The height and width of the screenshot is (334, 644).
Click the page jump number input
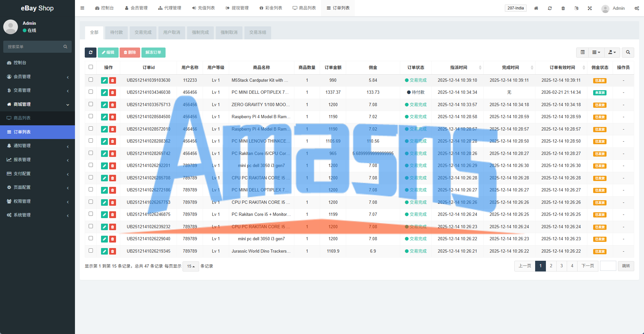(x=608, y=266)
